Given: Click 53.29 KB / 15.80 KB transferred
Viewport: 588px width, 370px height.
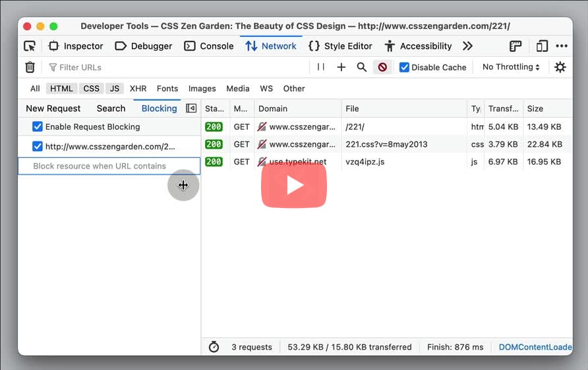Looking at the screenshot, I should pos(349,347).
